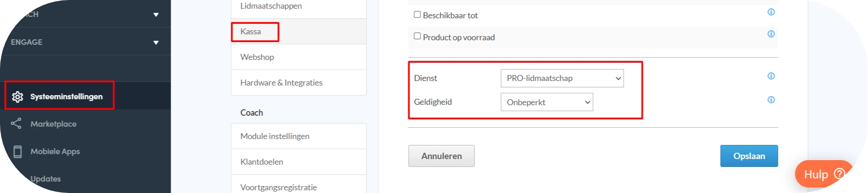Click info icon beside Beschikbaar tot
Image resolution: width=868 pixels, height=193 pixels.
pos(771,12)
